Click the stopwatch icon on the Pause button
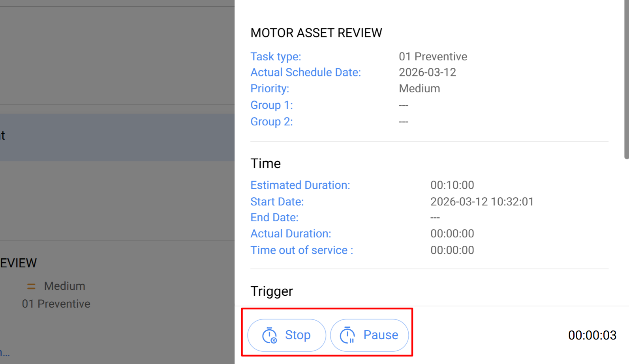Viewport: 629px width, 364px height. (x=347, y=336)
